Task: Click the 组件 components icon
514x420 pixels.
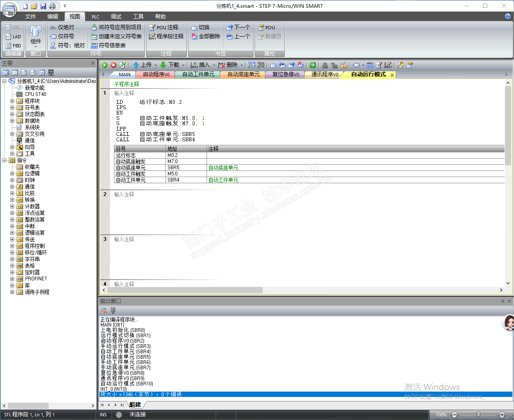Action: point(36,35)
